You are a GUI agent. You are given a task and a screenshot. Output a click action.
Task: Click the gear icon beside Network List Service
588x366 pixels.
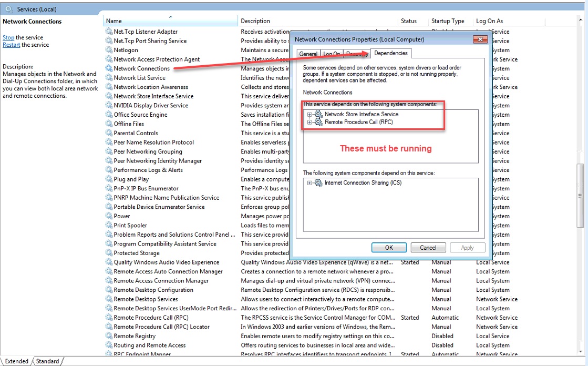tap(109, 78)
